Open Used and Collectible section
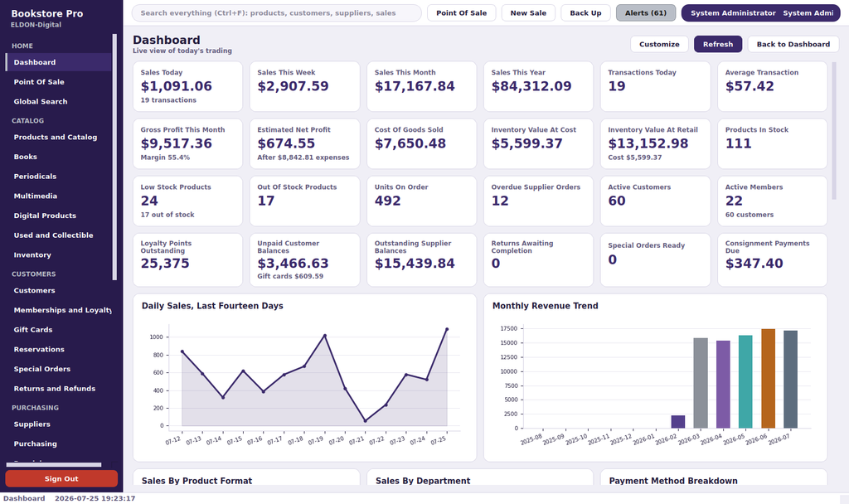 (x=59, y=235)
